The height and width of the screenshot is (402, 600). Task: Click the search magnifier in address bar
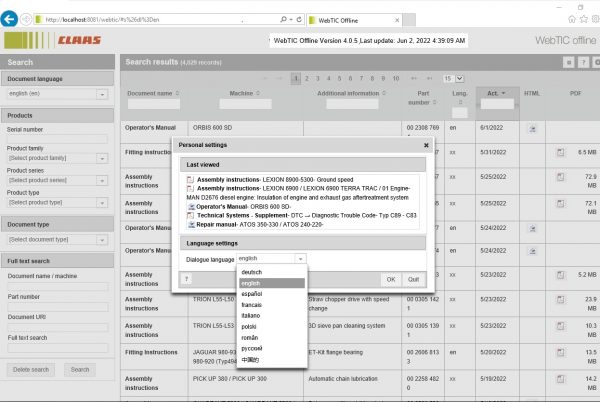283,19
